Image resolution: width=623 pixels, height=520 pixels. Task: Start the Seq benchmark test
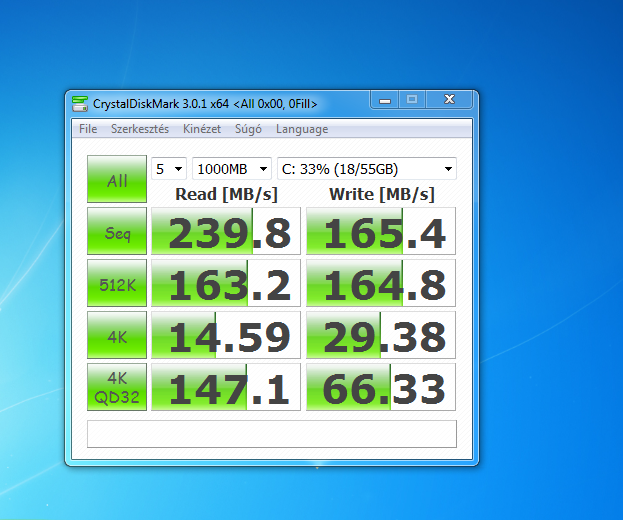click(117, 231)
